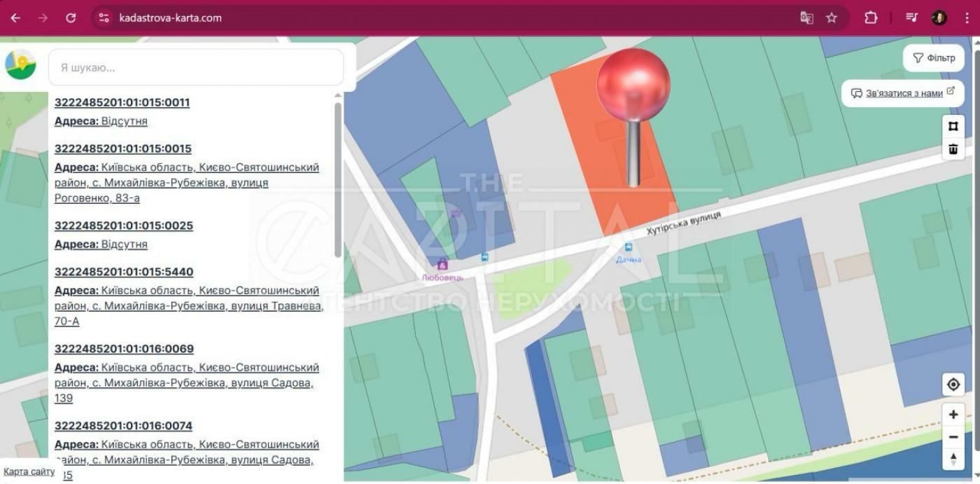Click the map site logo
Screen dimensions: 980x484
pyautogui.click(x=21, y=65)
